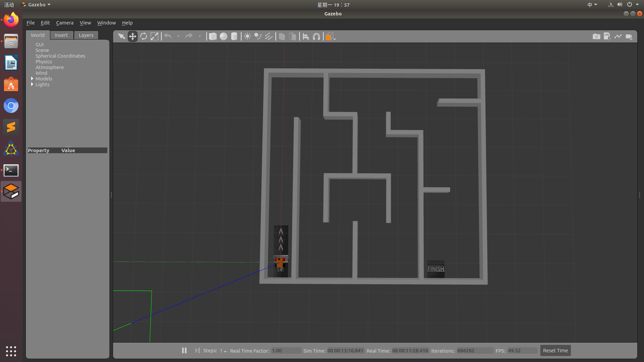Toggle the snap magnet tool
644x362 pixels.
(x=316, y=36)
